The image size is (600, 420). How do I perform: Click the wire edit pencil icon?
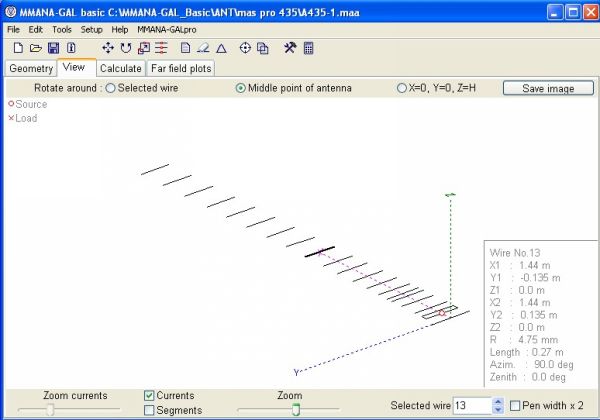click(x=203, y=48)
